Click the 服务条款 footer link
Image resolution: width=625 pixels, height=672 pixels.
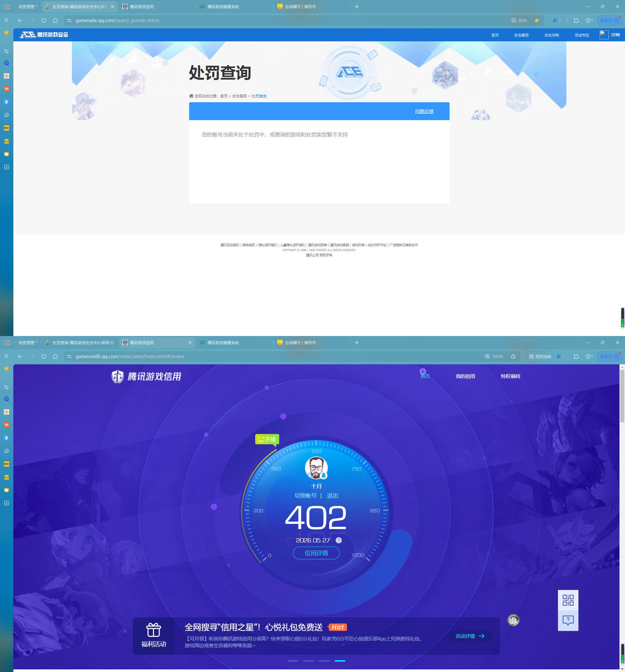(x=249, y=245)
